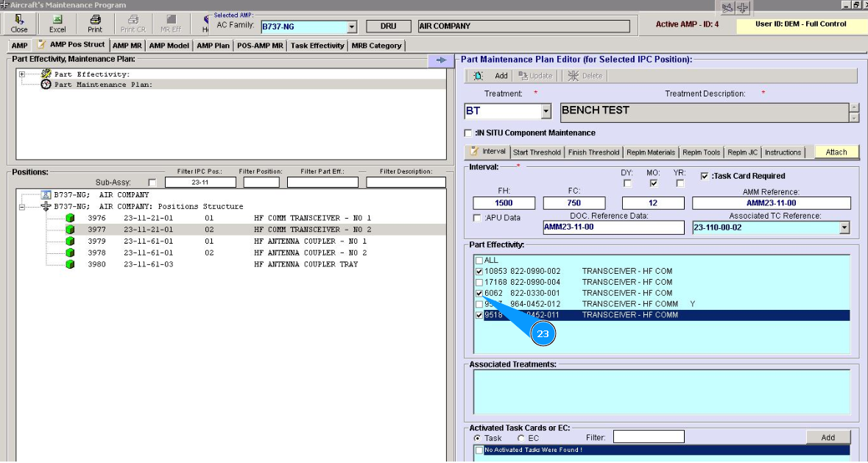Image resolution: width=868 pixels, height=463 pixels.
Task: Check the ALL part effectivity checkbox
Action: pos(479,261)
